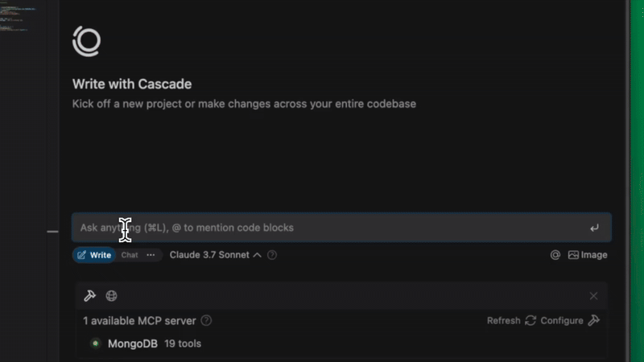Attach an image with the Image button
This screenshot has width=644, height=362.
tap(588, 255)
